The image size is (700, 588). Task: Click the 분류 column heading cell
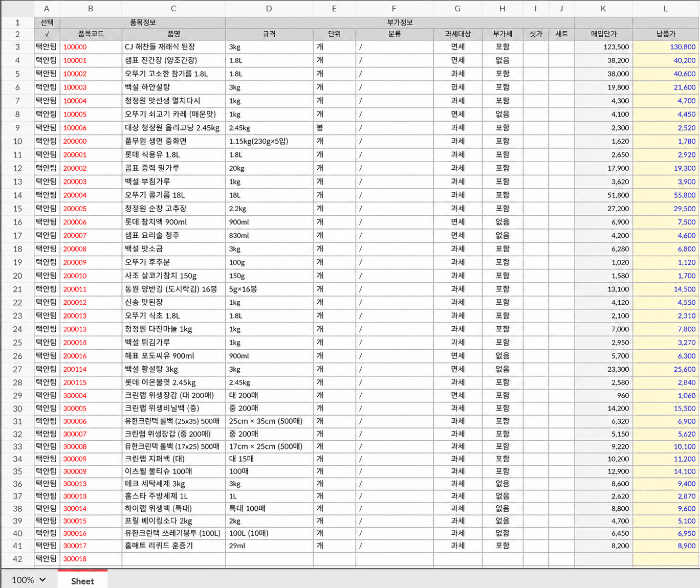tap(395, 34)
